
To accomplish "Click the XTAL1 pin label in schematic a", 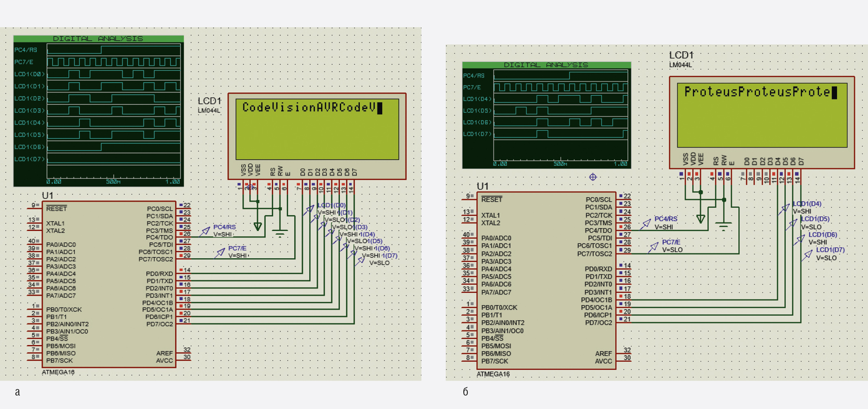I will 55,223.
